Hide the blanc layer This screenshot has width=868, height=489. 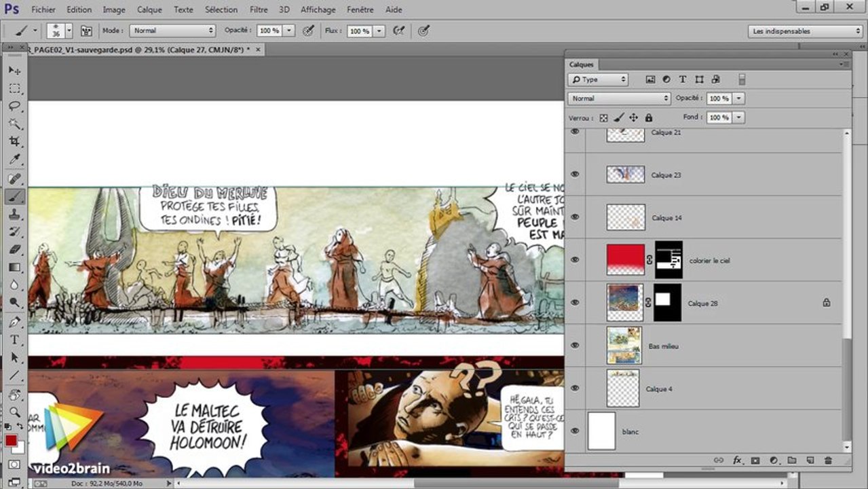(575, 431)
